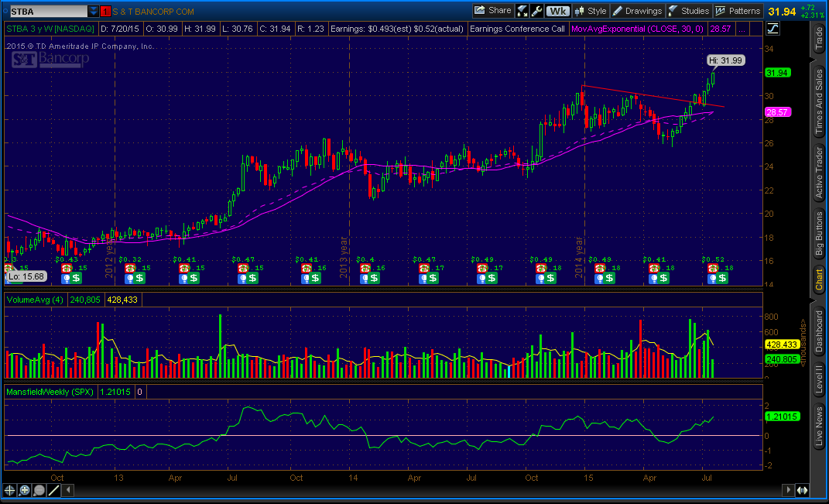Open the Style dropdown menu
Screen dimensions: 829x504
click(x=590, y=11)
